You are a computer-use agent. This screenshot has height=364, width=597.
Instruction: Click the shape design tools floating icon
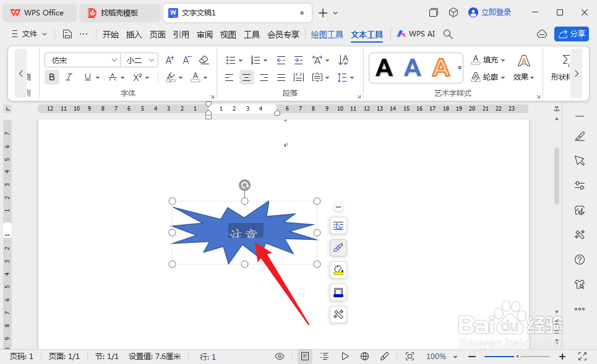[x=338, y=315]
